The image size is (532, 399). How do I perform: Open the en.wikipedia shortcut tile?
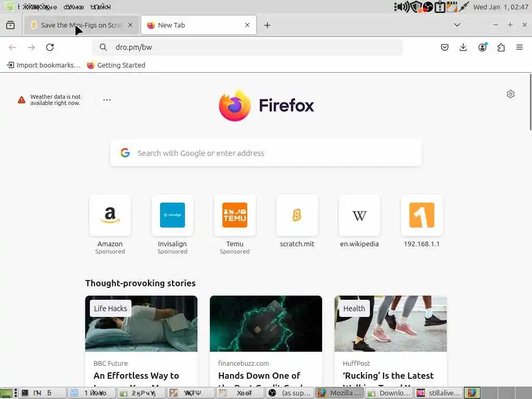[x=360, y=221]
